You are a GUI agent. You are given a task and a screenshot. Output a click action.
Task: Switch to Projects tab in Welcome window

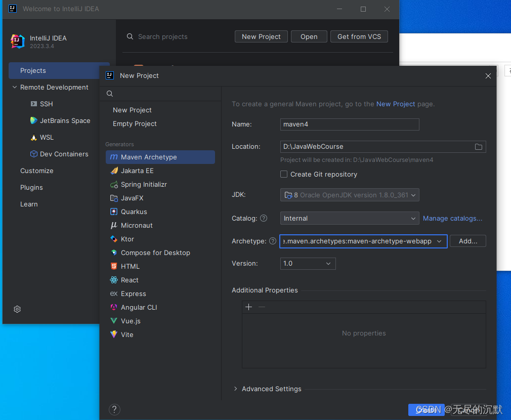pyautogui.click(x=59, y=71)
